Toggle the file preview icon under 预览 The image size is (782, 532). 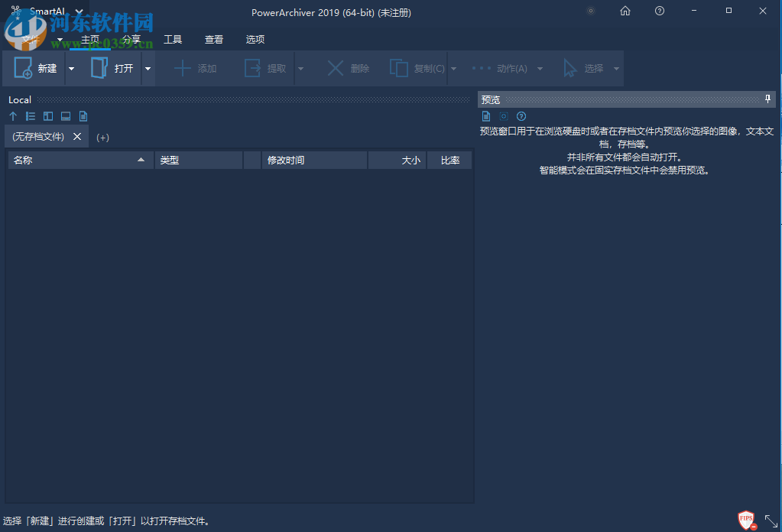(x=486, y=115)
